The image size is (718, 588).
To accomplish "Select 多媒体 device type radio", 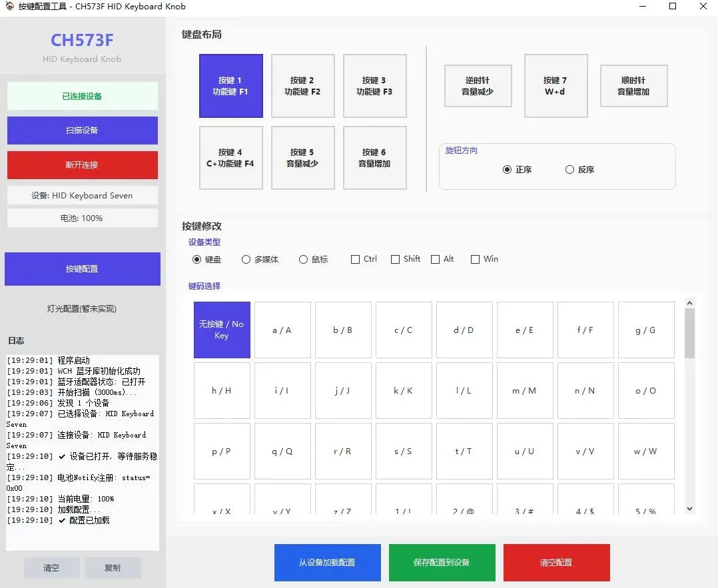I will (x=260, y=260).
